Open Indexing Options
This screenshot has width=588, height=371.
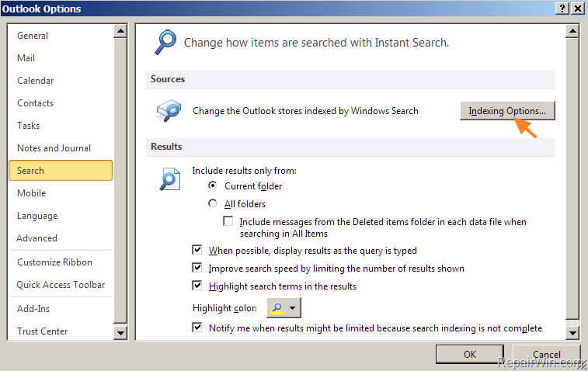(507, 111)
